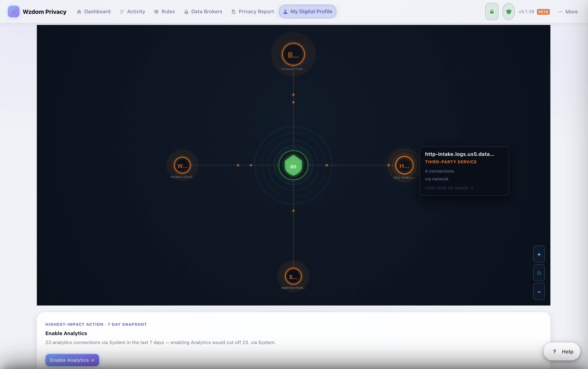Click the 'http-intake.logs.us5.data...' tooltip title
Screen dimensions: 588x369
pyautogui.click(x=460, y=154)
